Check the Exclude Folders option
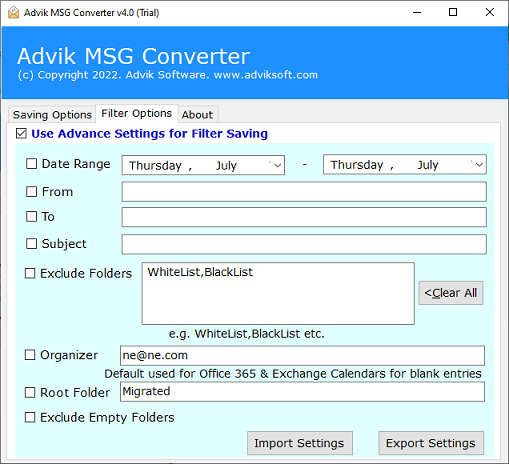Image resolution: width=509 pixels, height=464 pixels. click(30, 273)
